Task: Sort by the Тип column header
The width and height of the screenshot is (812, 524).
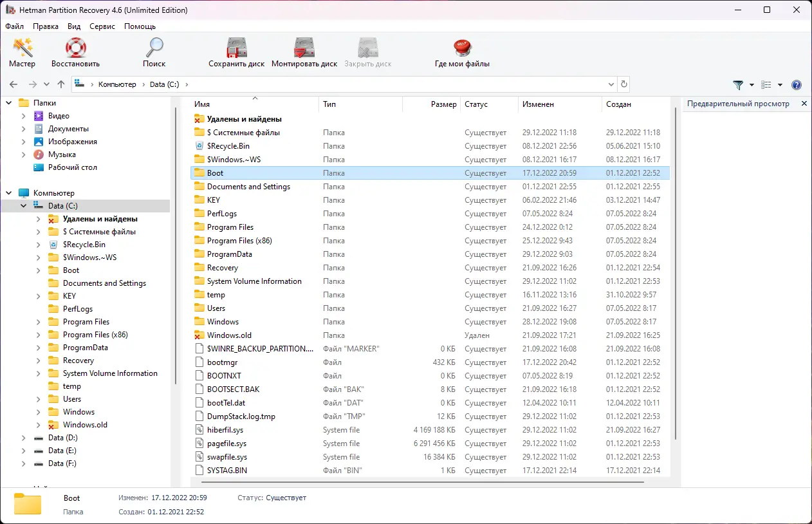Action: coord(360,104)
